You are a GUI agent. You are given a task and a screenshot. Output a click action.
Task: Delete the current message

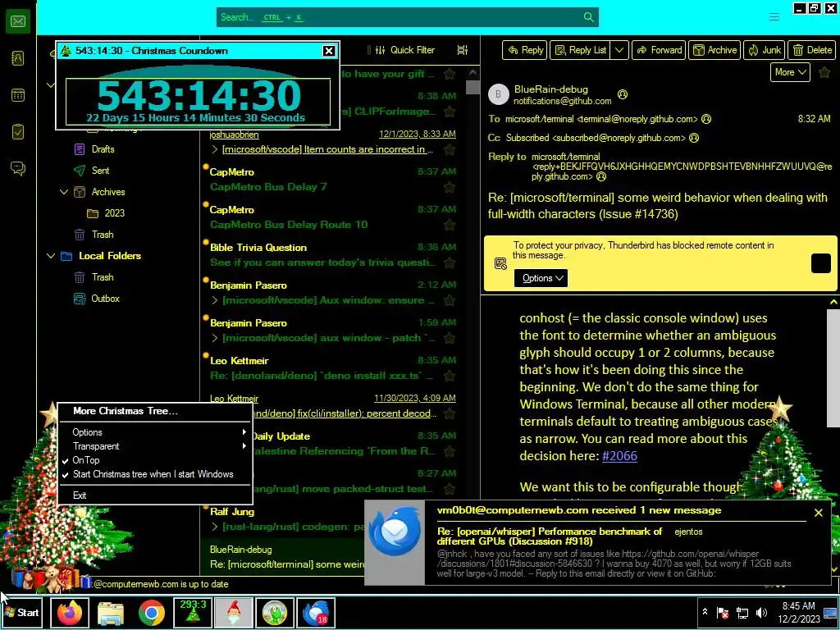coord(812,50)
